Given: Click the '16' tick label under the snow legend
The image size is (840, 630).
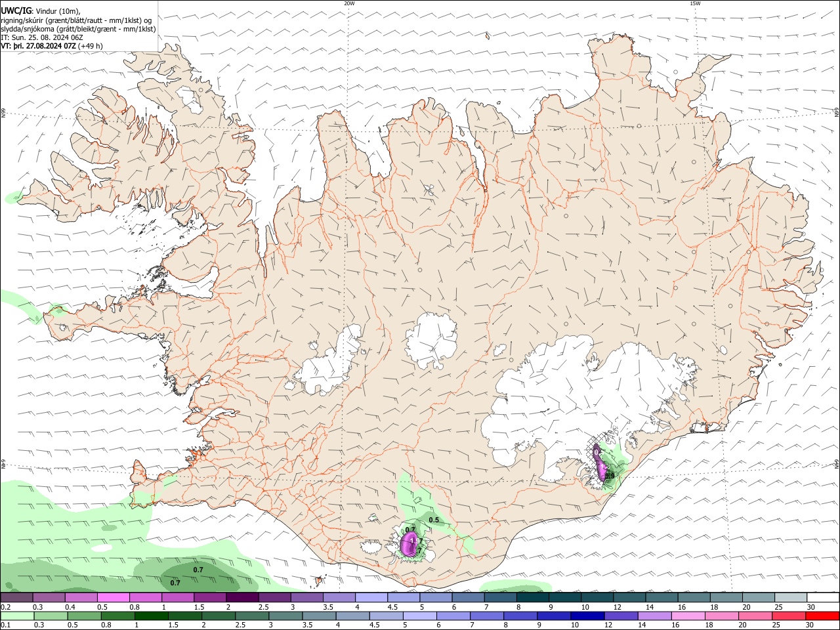Looking at the screenshot, I should [682, 607].
